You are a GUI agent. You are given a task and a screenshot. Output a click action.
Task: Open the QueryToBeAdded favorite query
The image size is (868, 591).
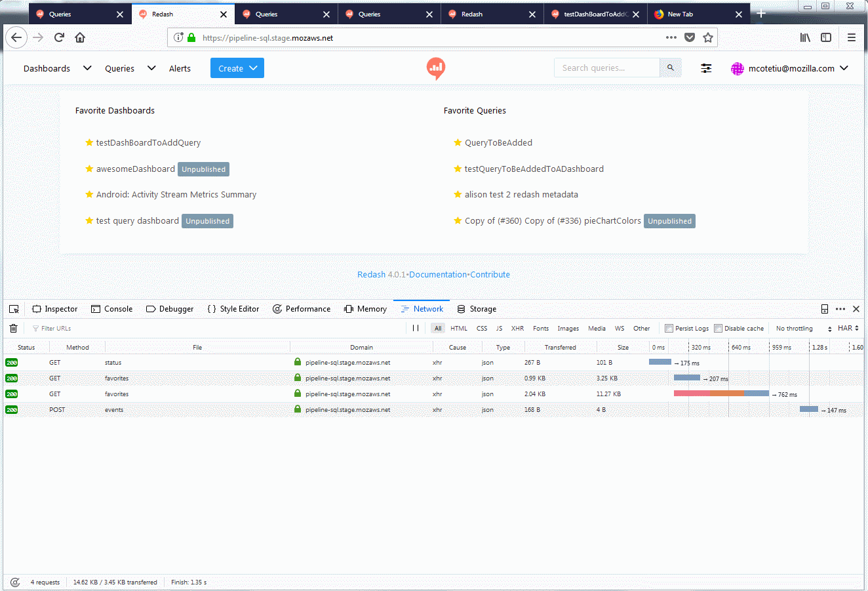tap(498, 142)
